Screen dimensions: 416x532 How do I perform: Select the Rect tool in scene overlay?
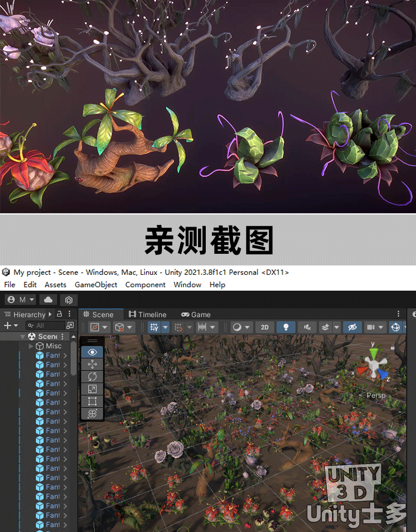click(x=92, y=401)
